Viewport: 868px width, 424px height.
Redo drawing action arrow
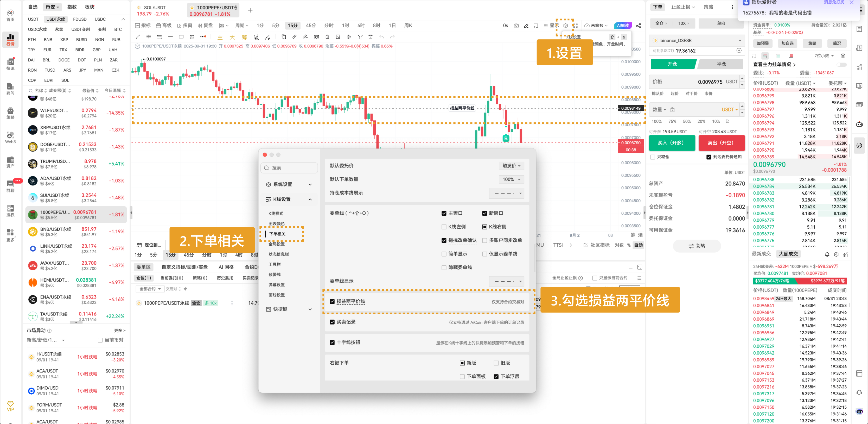pyautogui.click(x=392, y=37)
